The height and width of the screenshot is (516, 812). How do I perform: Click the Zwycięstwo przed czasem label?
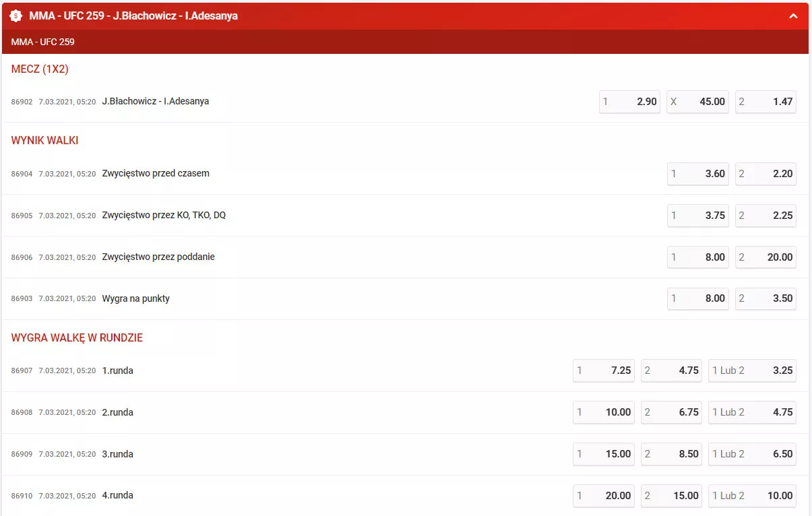[x=156, y=174]
